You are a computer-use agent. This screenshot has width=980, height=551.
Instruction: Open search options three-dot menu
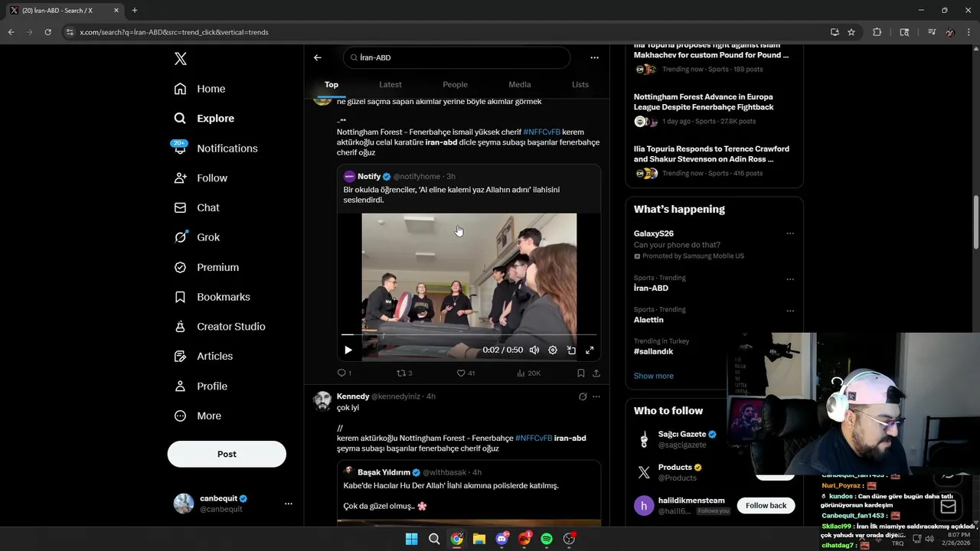coord(594,57)
